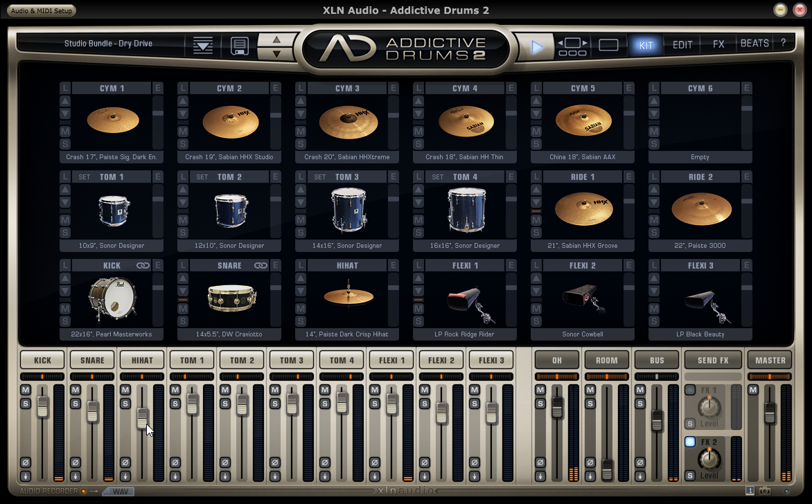The width and height of the screenshot is (812, 504).
Task: Click the single rectangle view icon
Action: 608,46
